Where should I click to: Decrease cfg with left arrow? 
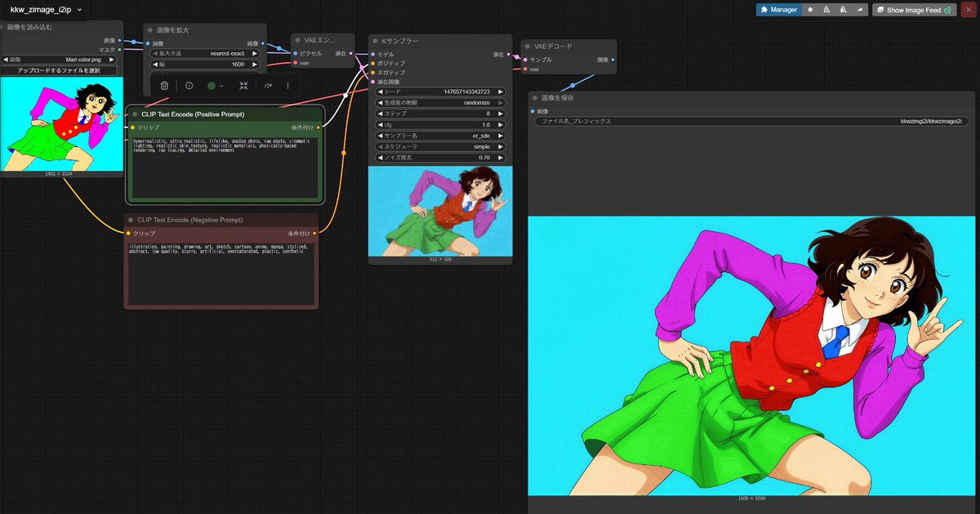(x=381, y=124)
